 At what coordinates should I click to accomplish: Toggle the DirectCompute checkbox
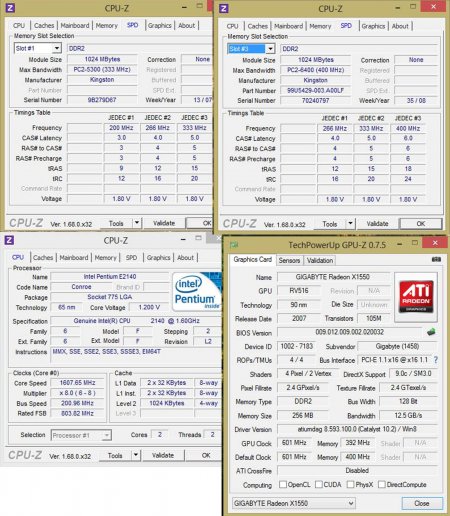click(x=382, y=484)
